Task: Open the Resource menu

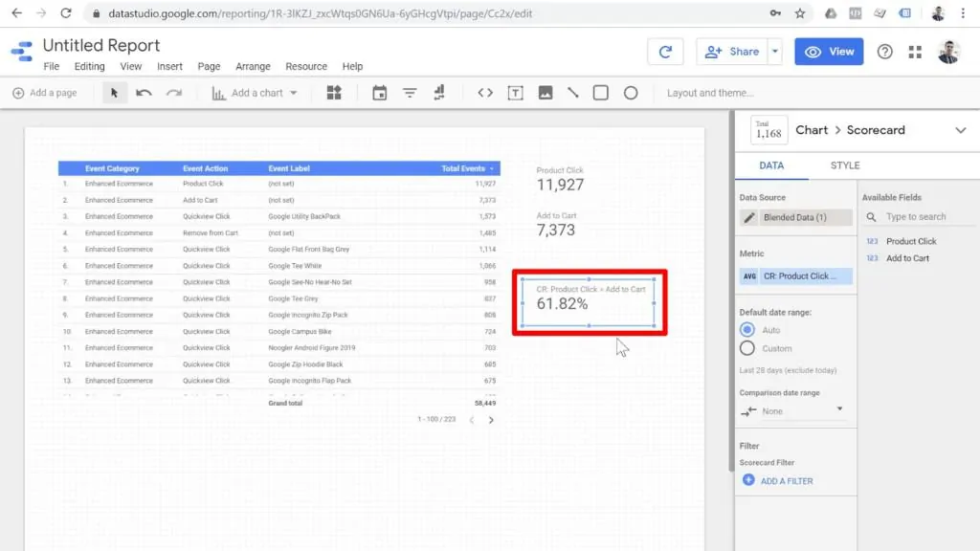Action: pyautogui.click(x=306, y=66)
